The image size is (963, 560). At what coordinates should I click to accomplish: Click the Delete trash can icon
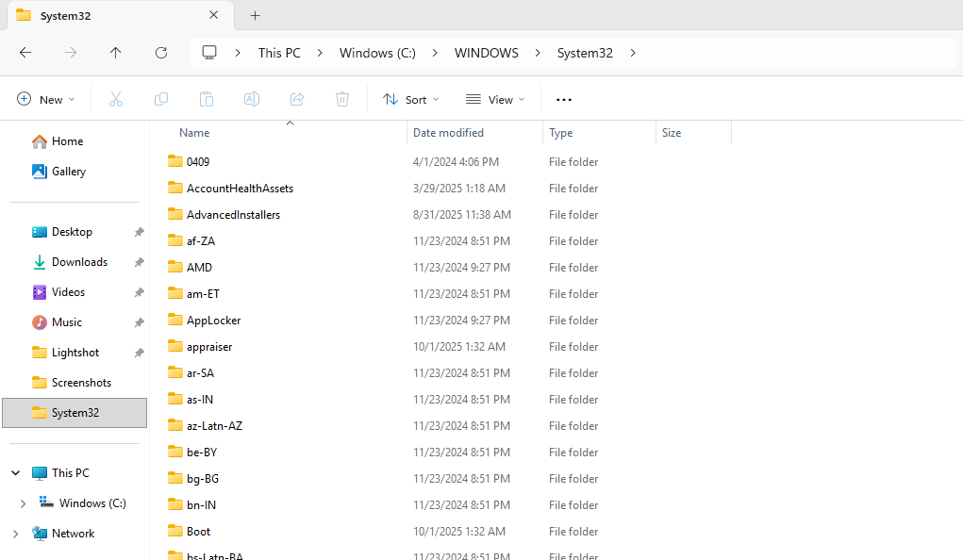342,99
